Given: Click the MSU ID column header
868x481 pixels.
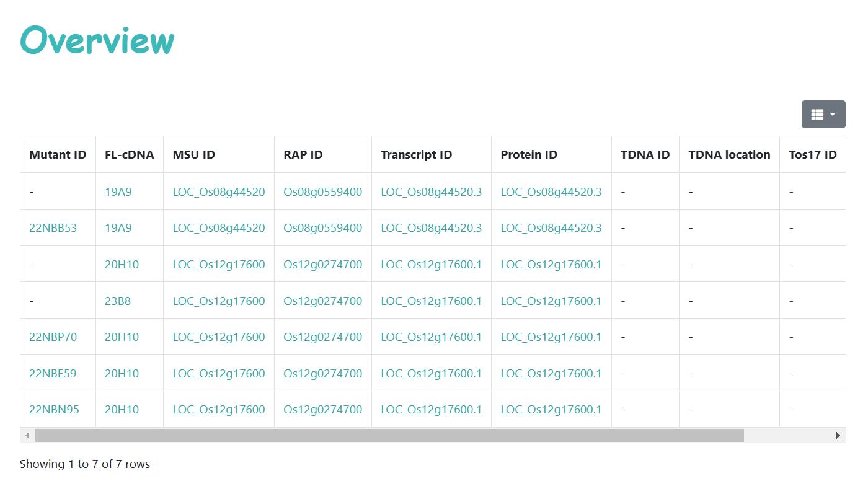Looking at the screenshot, I should click(x=219, y=155).
